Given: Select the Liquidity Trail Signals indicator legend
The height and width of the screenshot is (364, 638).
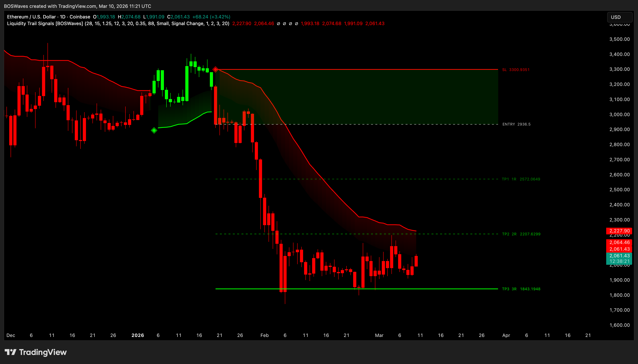Looking at the screenshot, I should pyautogui.click(x=118, y=24).
